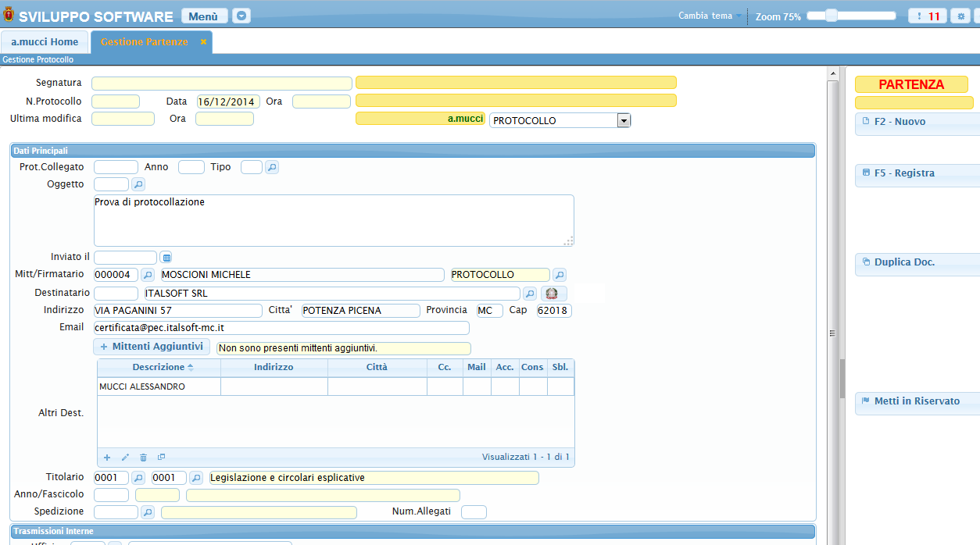This screenshot has height=545, width=980.
Task: Click the Email input field
Action: point(281,328)
